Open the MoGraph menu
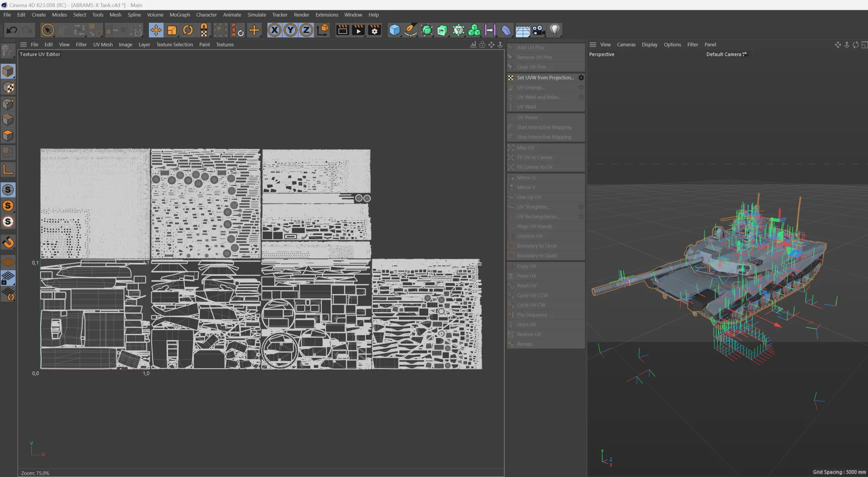Screen dimensions: 868x477 point(180,15)
